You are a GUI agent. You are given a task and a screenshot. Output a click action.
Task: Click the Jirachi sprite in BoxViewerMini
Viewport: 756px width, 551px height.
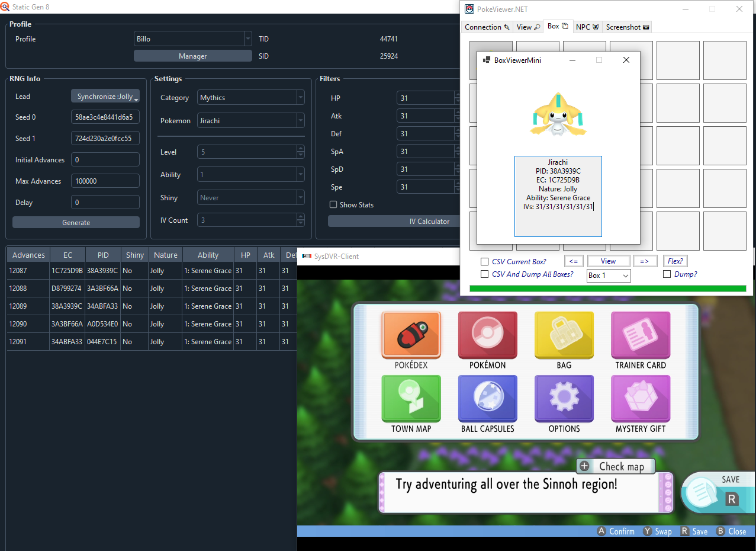559,116
